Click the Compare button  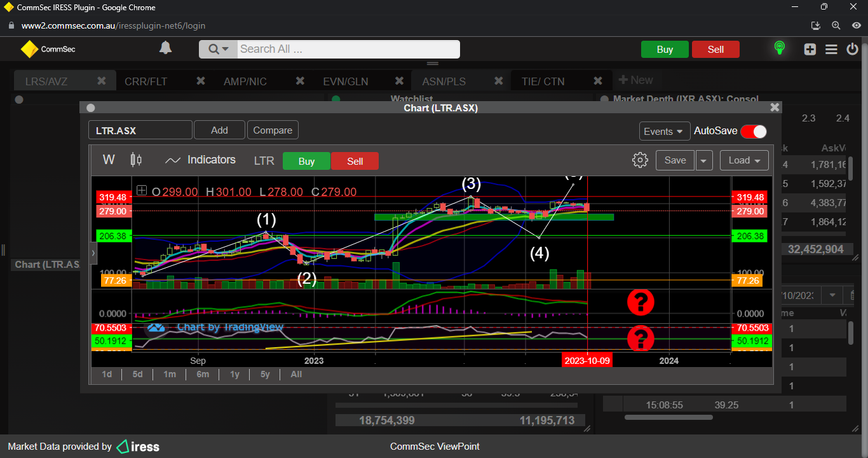point(273,130)
